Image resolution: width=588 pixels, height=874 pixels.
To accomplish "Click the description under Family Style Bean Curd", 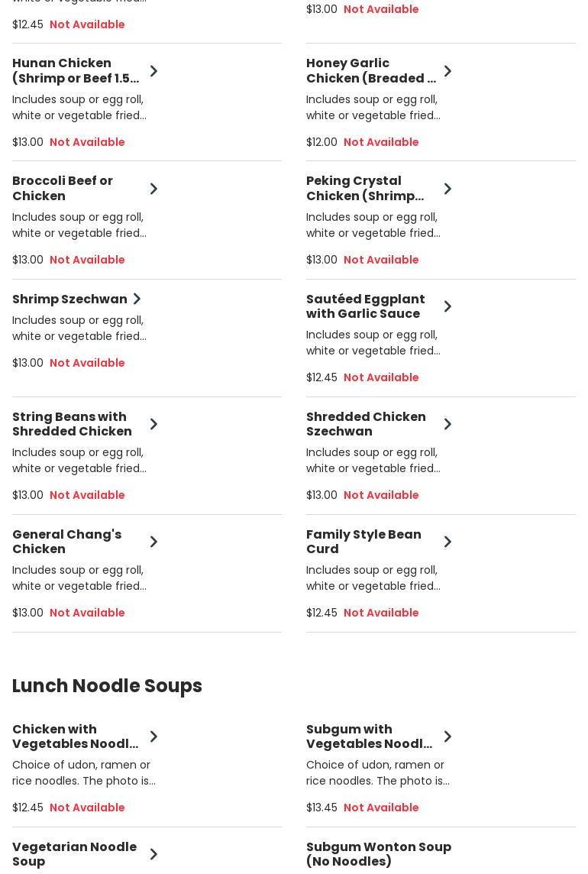I will [x=373, y=578].
